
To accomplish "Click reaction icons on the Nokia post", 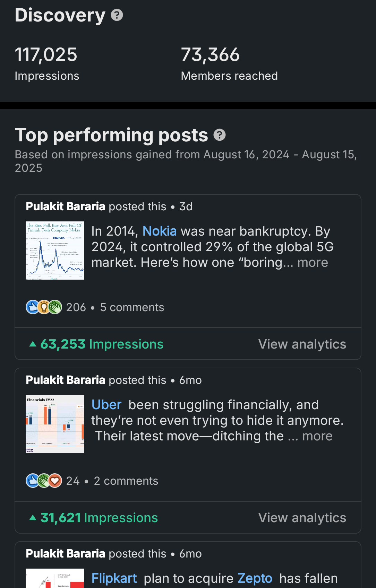I will [44, 307].
